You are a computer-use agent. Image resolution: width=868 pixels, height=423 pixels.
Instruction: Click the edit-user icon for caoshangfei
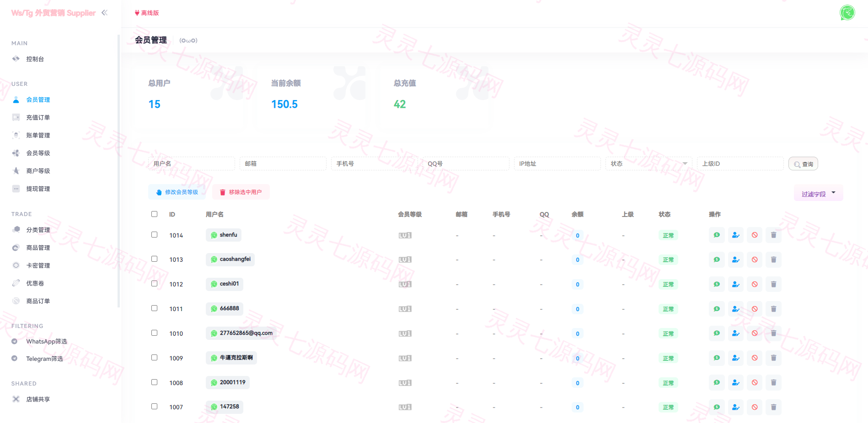[735, 260]
